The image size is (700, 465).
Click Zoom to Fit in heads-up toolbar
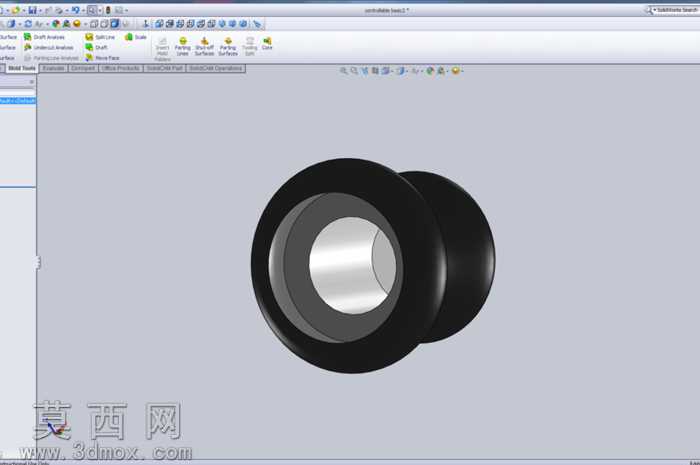coord(343,71)
